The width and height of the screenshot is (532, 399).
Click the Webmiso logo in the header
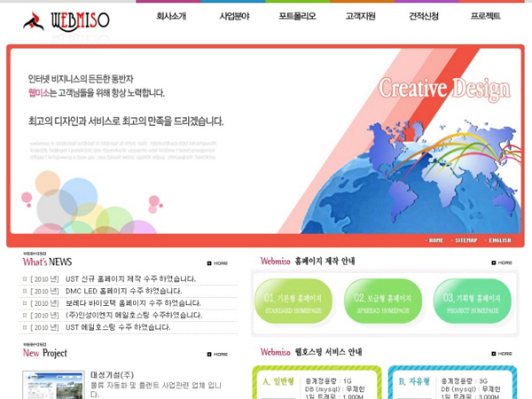pos(66,20)
